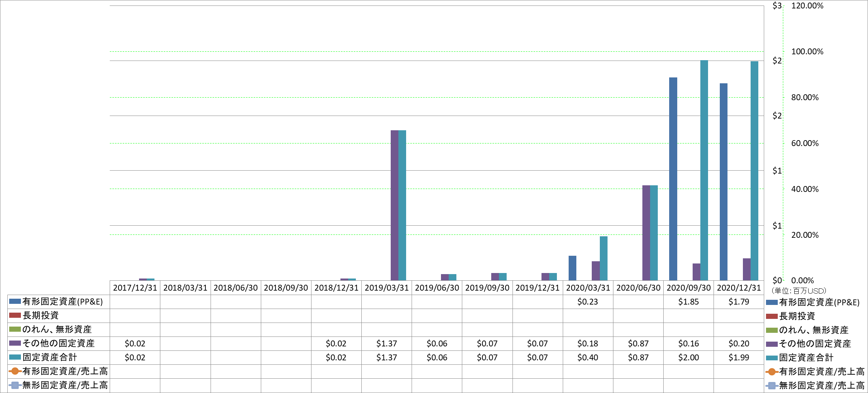The width and height of the screenshot is (868, 393).
Task: Click the (単位:百万USD) unit label
Action: click(x=799, y=291)
